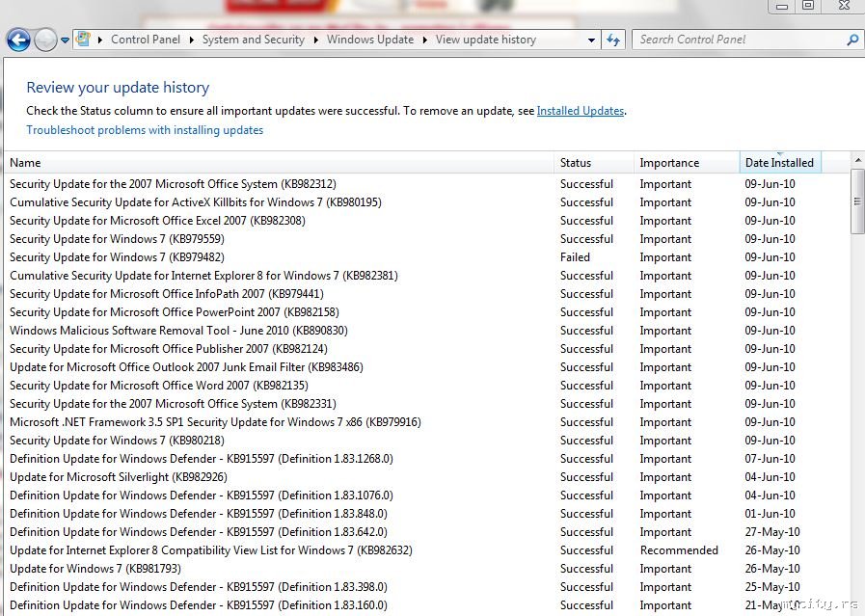Select Security Update for Office InfoPath 2007

[427, 294]
